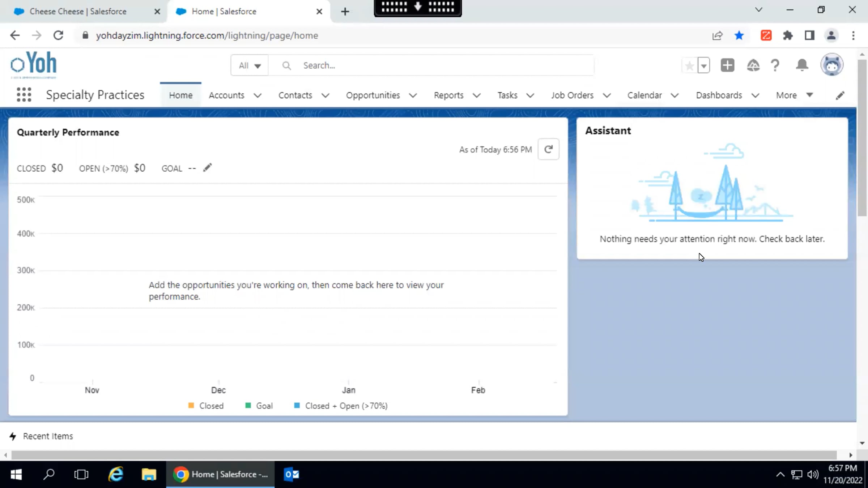Open the App Launcher grid icon

pos(24,95)
